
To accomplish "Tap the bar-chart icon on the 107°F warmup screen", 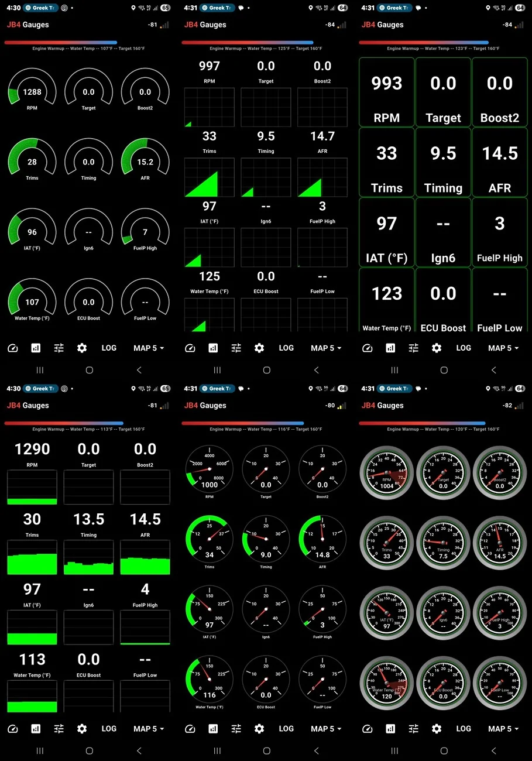I will click(36, 348).
